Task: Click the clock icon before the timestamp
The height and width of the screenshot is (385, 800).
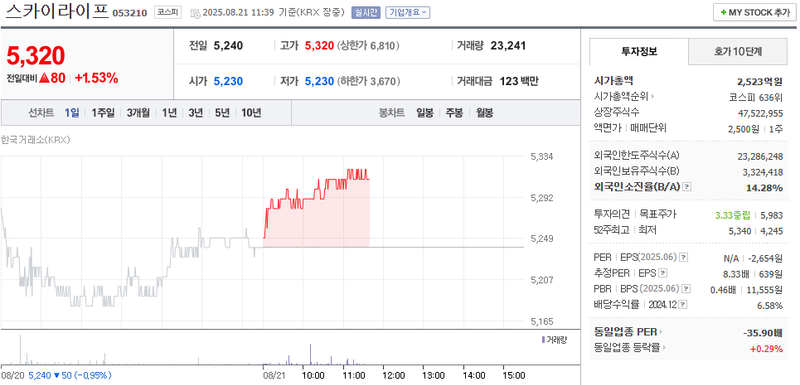Action: point(196,13)
